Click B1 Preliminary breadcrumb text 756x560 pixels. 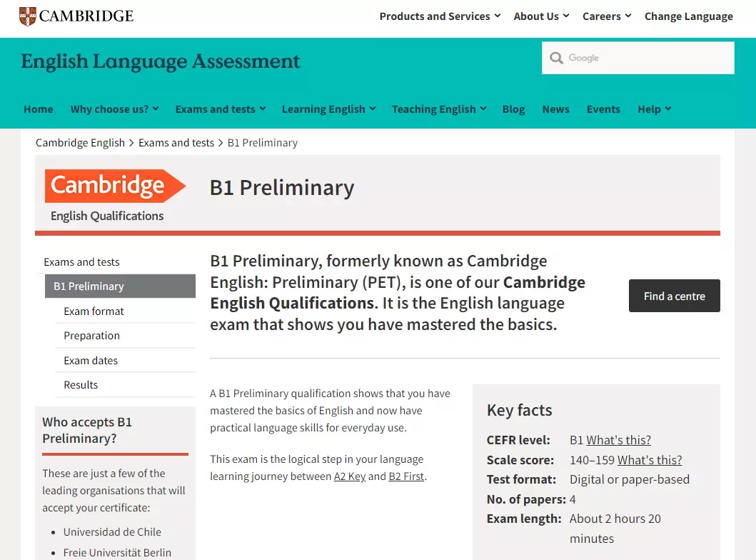click(x=262, y=143)
